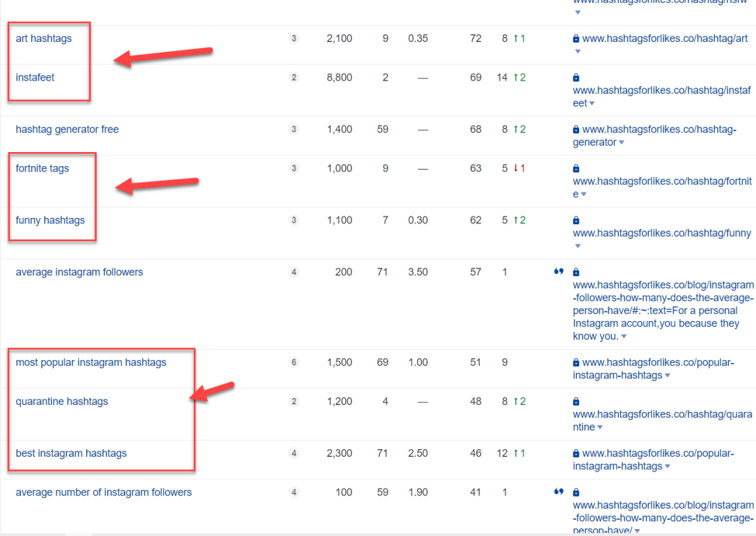Click SERP features badge for quarantine hashtags
756x536 pixels.
[x=293, y=401]
